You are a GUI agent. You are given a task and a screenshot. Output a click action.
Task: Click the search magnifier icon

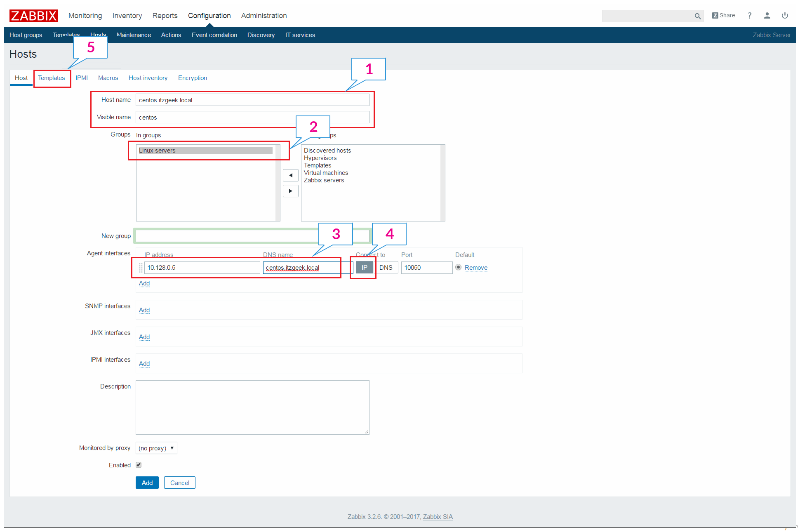tap(697, 16)
